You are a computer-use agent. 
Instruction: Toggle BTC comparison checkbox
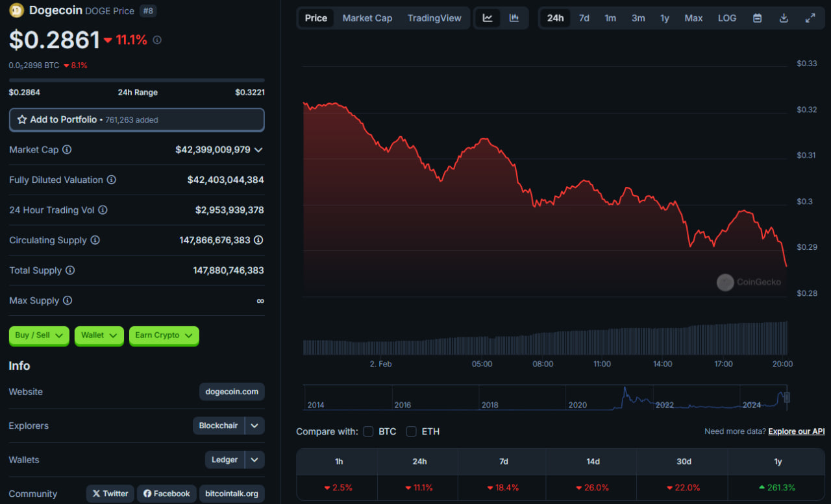pos(368,431)
